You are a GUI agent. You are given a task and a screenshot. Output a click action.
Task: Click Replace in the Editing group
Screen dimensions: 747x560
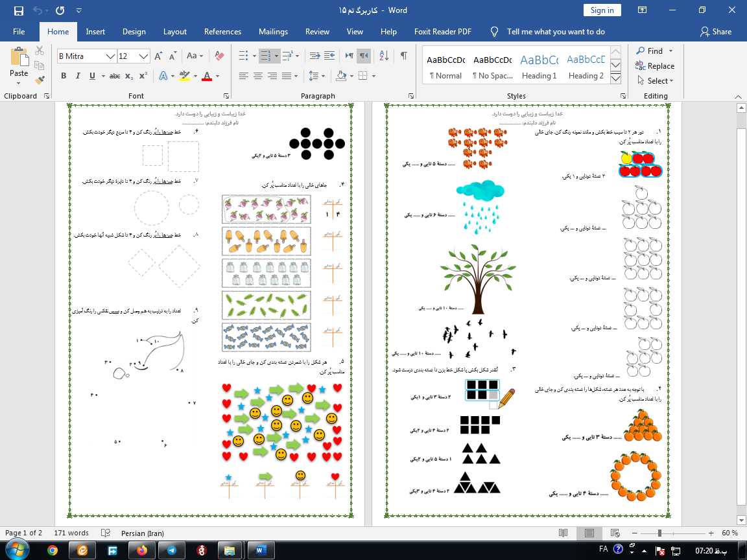(656, 66)
